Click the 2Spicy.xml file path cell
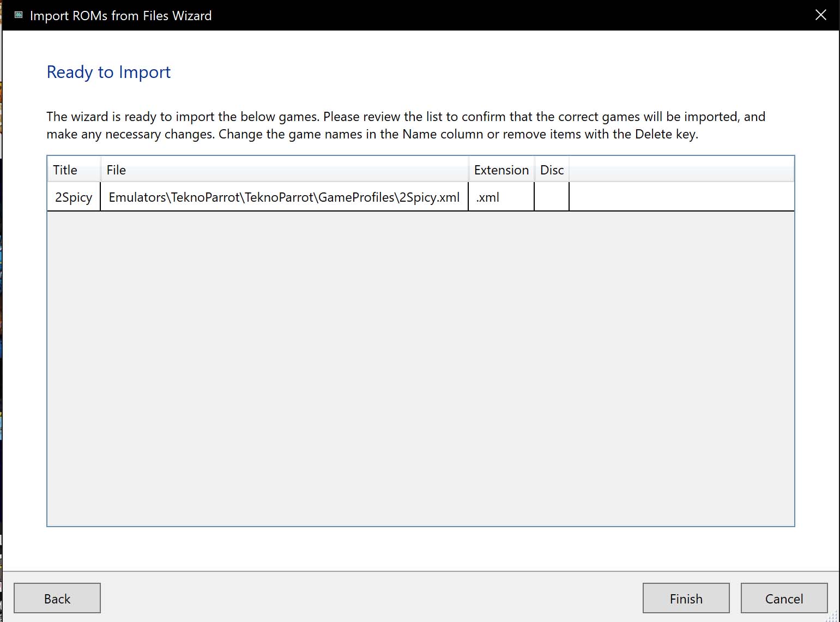 pyautogui.click(x=284, y=197)
